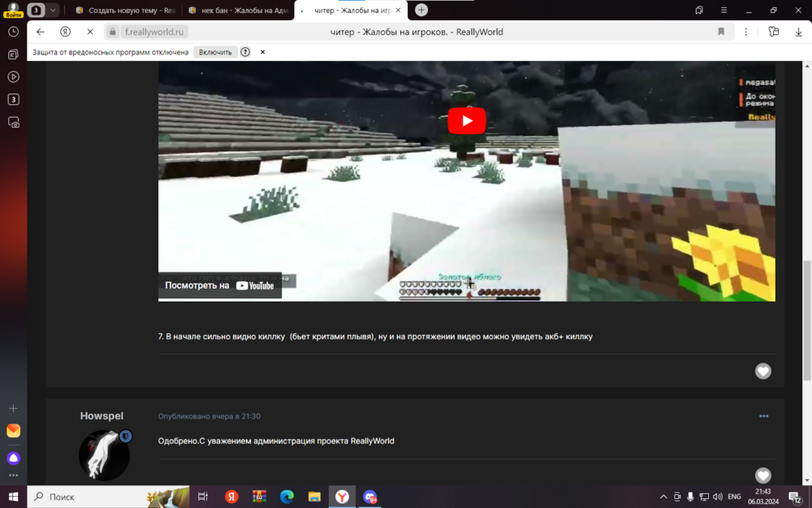Like Howspel's reply with the heart icon

coord(762,475)
